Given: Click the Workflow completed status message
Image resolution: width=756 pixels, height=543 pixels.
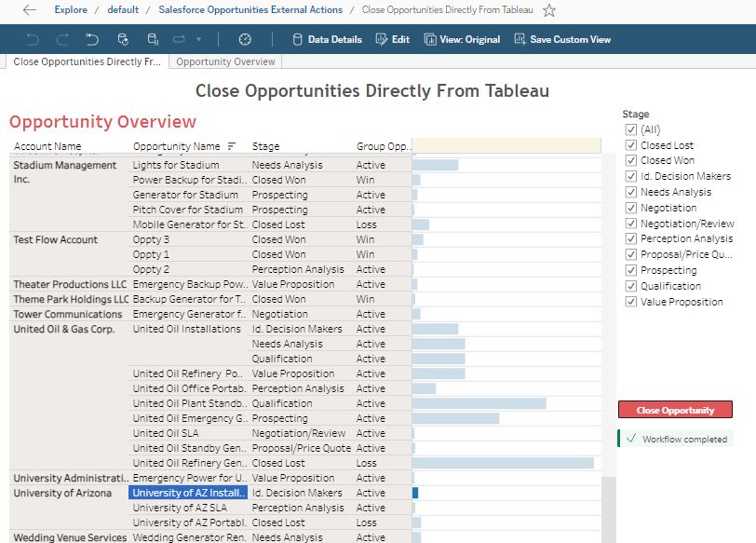Looking at the screenshot, I should coord(676,439).
